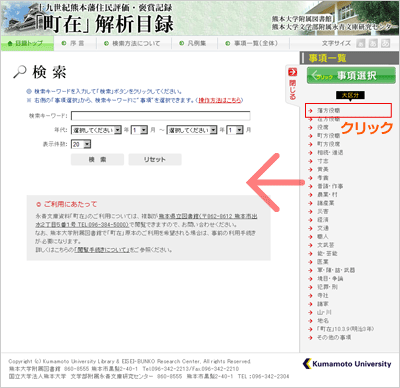
Task: Set text size to large
Action: tap(386, 43)
